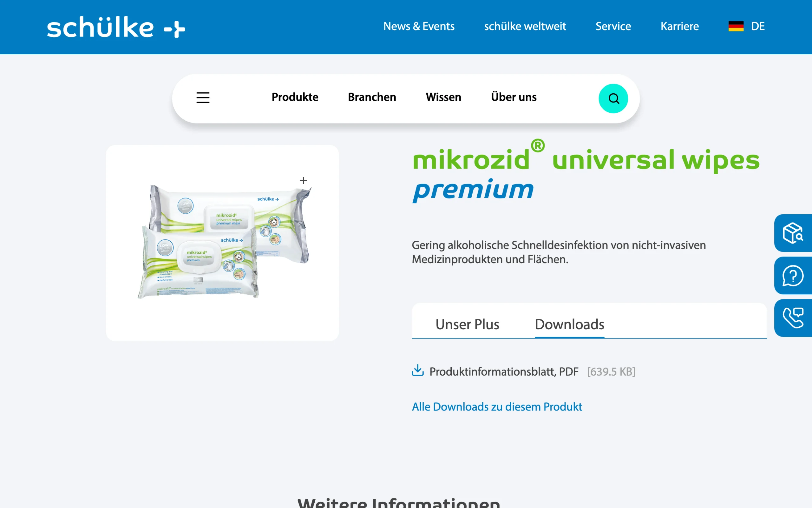This screenshot has height=508, width=812.
Task: Open schülke weltweit link
Action: point(525,26)
